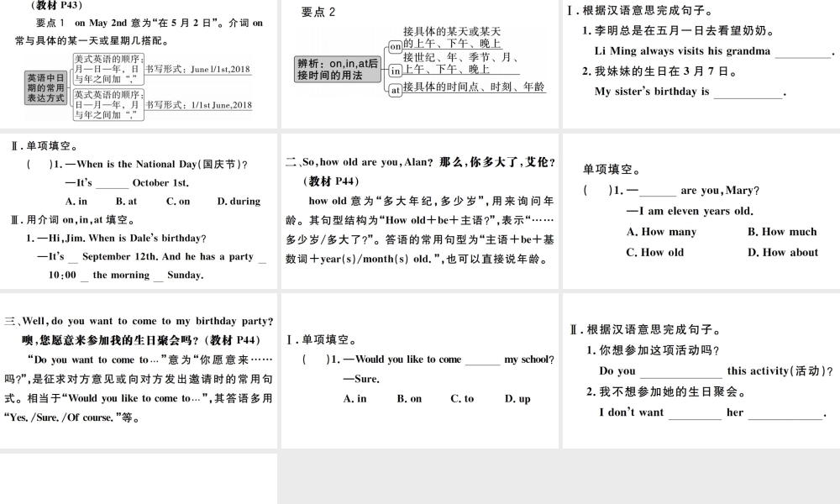This screenshot has height=504, width=840.
Task: Click the 英式英语的顺序 box
Action: (108, 104)
